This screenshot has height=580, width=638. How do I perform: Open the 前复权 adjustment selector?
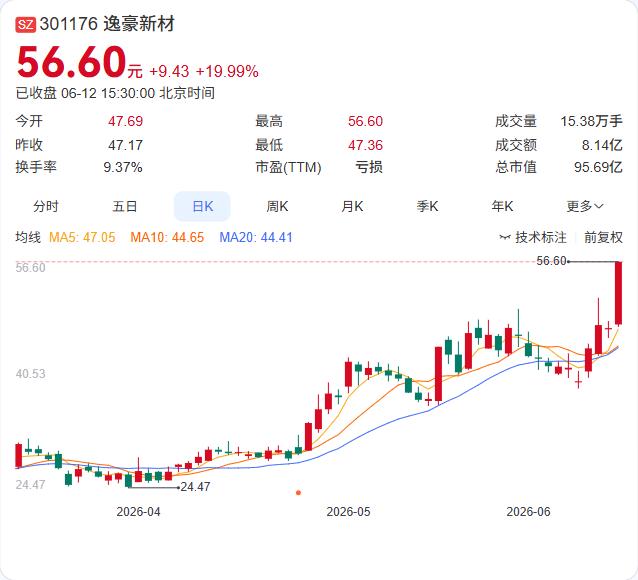point(603,237)
